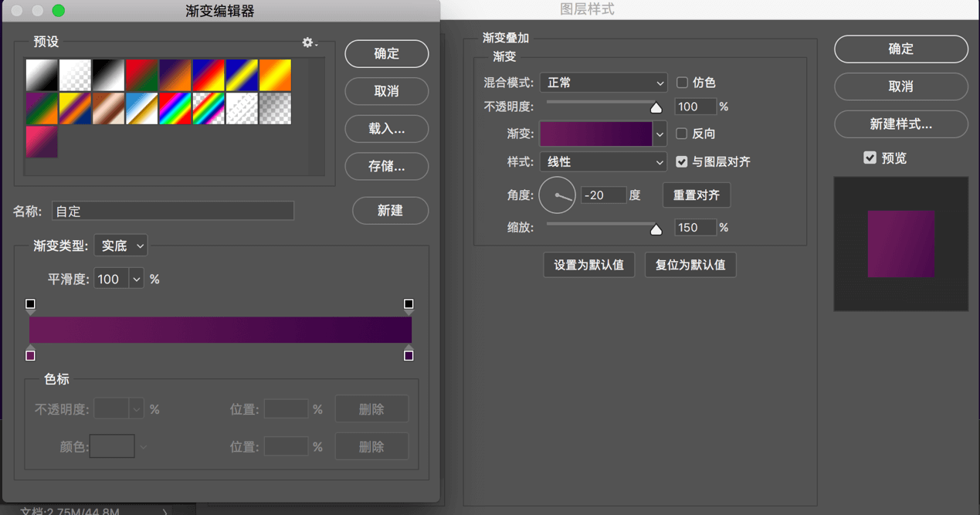Open the 混合模式 blend mode dropdown
This screenshot has width=980, height=515.
tap(603, 83)
